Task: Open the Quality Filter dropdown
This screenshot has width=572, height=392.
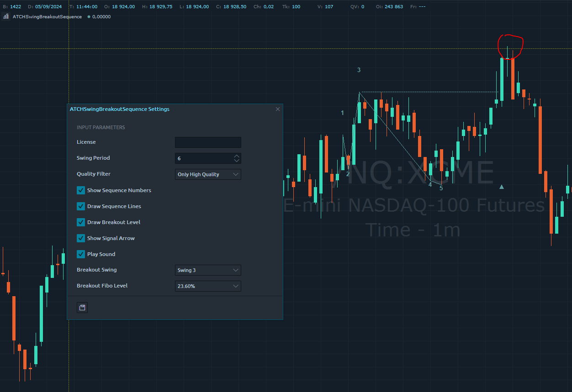Action: 208,174
